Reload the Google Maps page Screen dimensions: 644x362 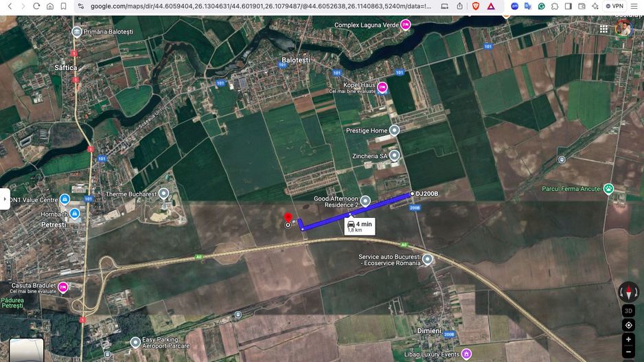click(x=36, y=6)
